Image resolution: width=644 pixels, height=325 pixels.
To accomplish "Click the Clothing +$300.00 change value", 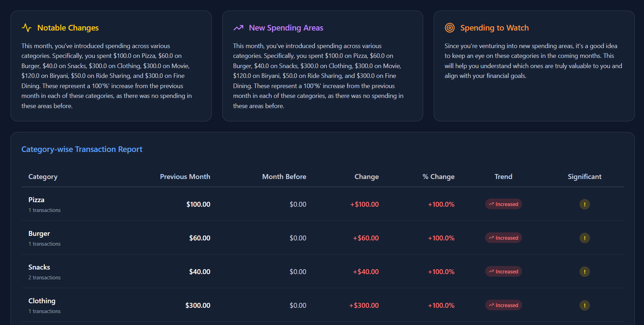I will 364,305.
